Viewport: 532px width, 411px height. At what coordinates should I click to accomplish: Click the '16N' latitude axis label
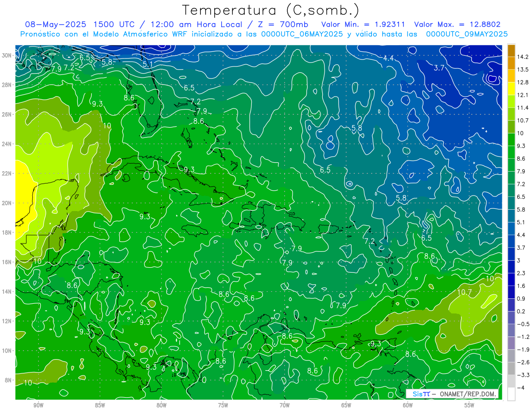pyautogui.click(x=6, y=262)
